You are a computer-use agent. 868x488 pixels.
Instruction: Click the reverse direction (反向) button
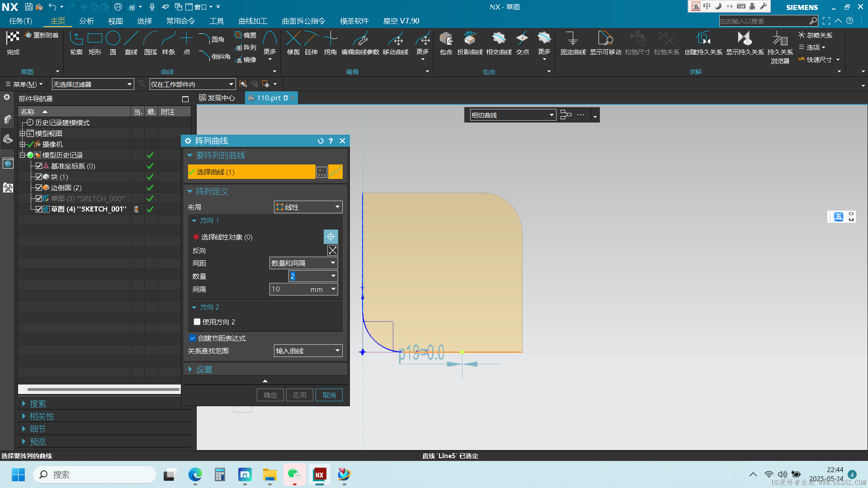coord(332,250)
